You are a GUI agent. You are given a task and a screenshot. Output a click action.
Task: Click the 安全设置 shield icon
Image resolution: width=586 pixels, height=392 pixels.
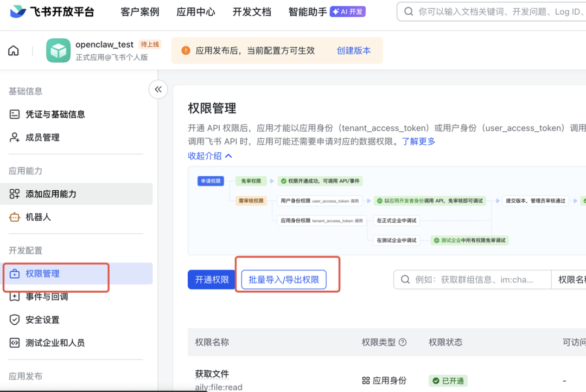[x=15, y=320]
